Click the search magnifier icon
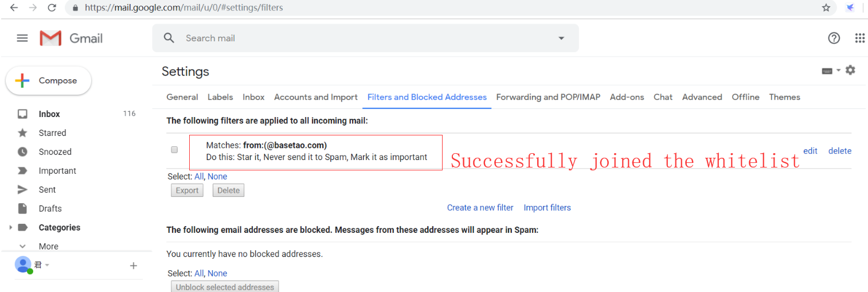This screenshot has width=868, height=292. [x=169, y=38]
